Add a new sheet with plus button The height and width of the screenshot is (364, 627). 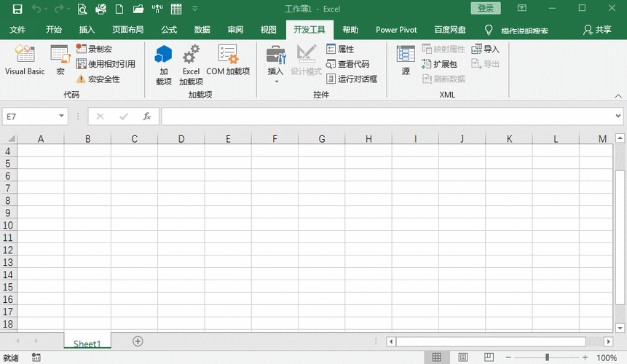click(138, 341)
